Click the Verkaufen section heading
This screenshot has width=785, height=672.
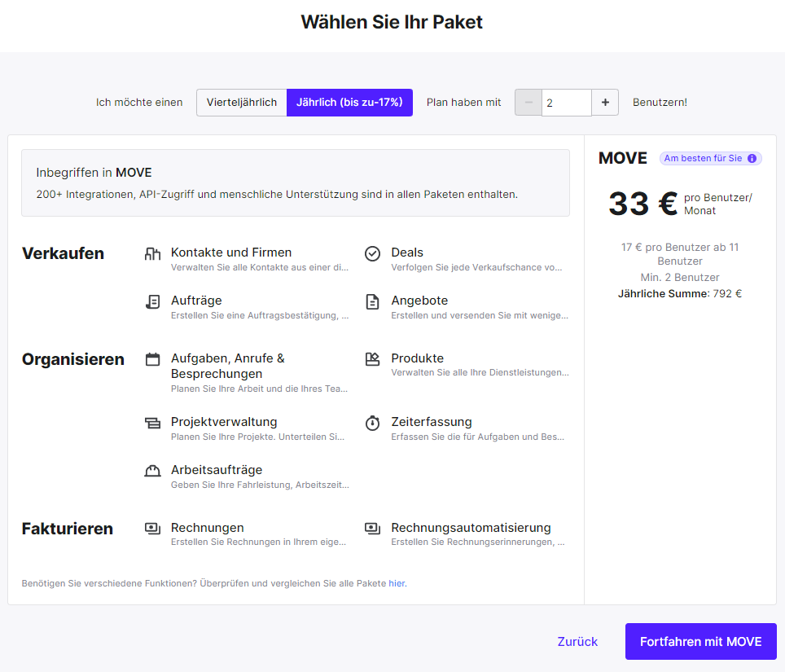point(63,253)
